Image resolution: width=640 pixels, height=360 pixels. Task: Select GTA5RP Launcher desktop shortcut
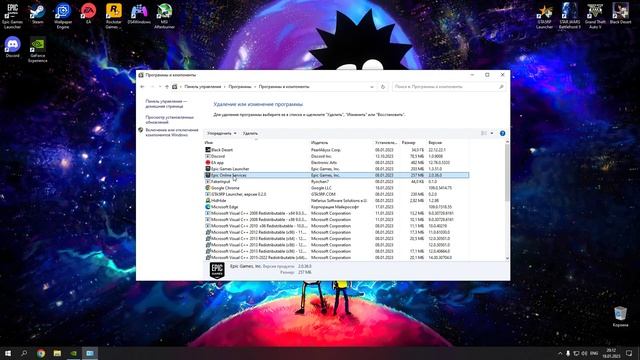(544, 16)
